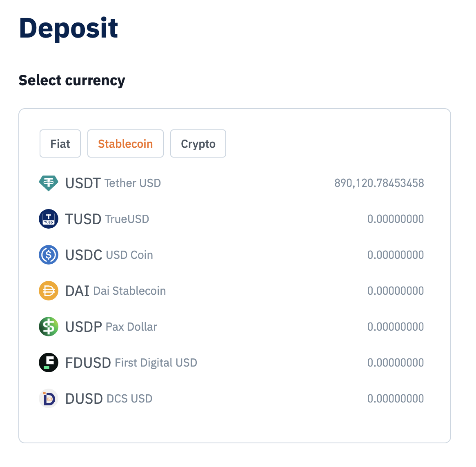Click the USDT Tether diamond icon
This screenshot has width=476, height=467.
49,183
